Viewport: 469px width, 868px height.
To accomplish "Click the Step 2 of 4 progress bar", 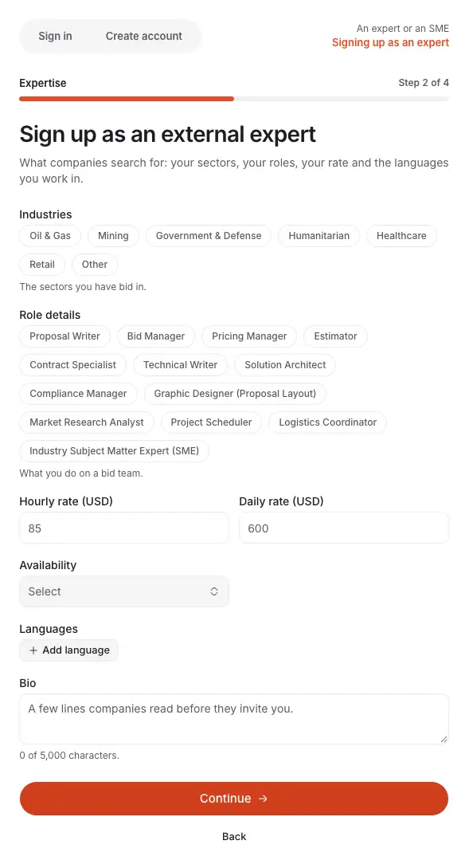I will click(234, 99).
